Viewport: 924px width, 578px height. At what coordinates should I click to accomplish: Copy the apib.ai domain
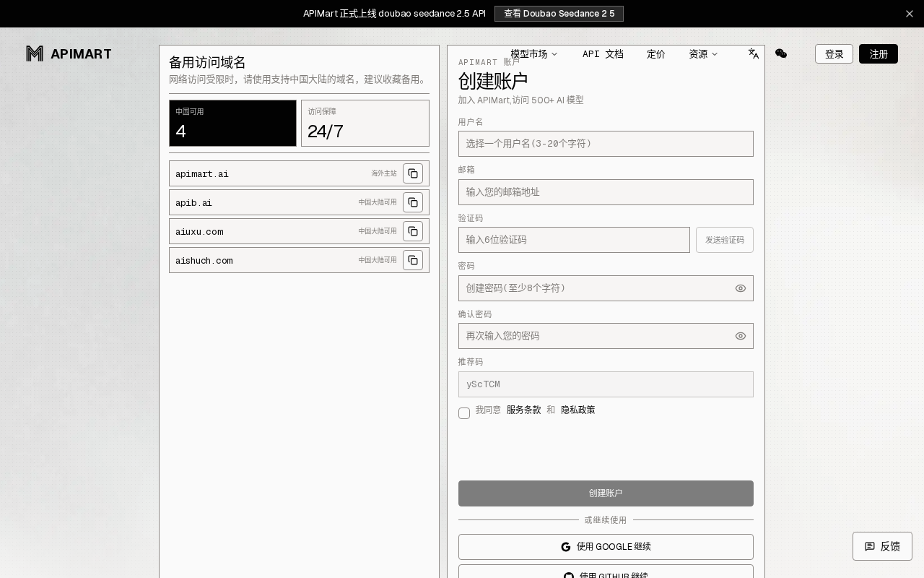coord(413,202)
